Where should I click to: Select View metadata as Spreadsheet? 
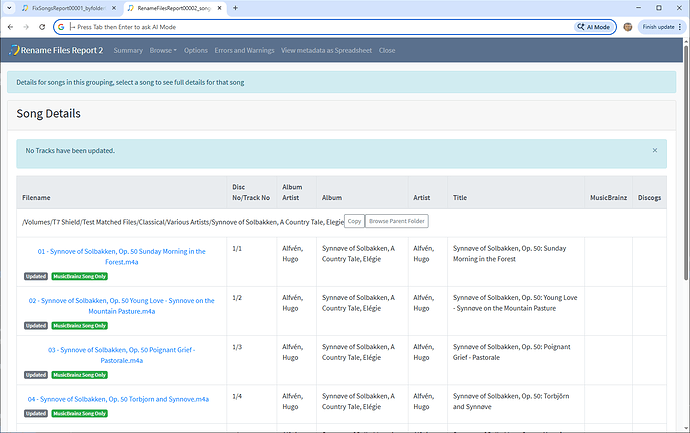click(327, 50)
